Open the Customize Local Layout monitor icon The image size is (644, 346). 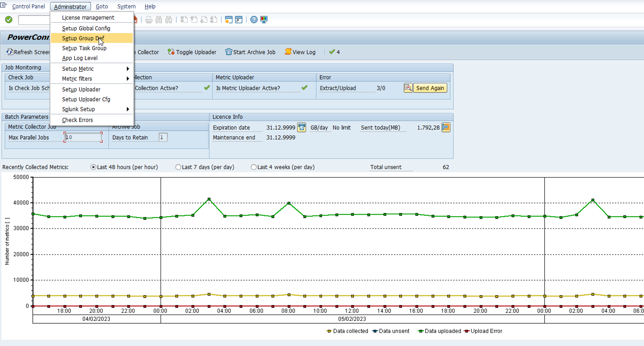pyautogui.click(x=264, y=20)
